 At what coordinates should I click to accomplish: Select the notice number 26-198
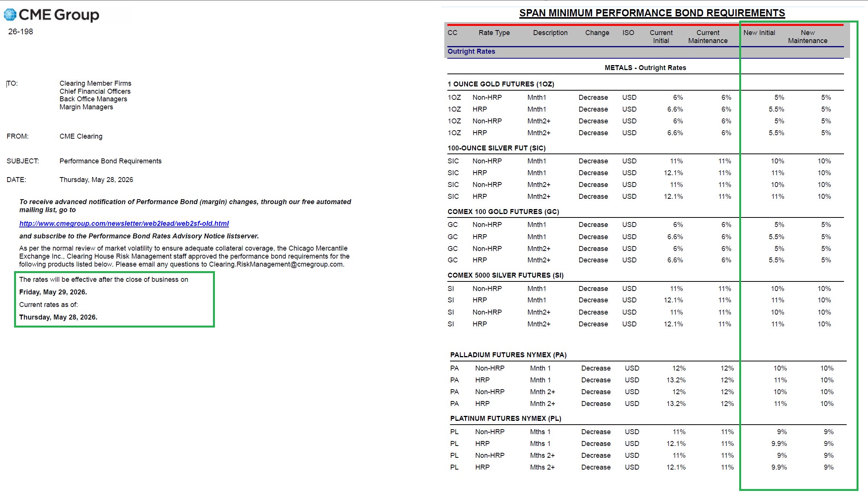click(x=21, y=32)
